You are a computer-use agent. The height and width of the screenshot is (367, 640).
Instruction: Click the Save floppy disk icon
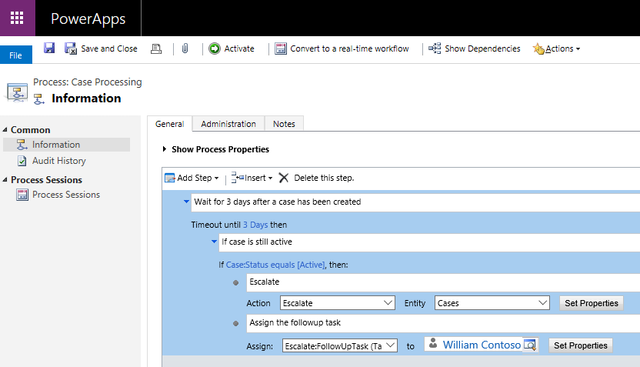click(x=49, y=48)
